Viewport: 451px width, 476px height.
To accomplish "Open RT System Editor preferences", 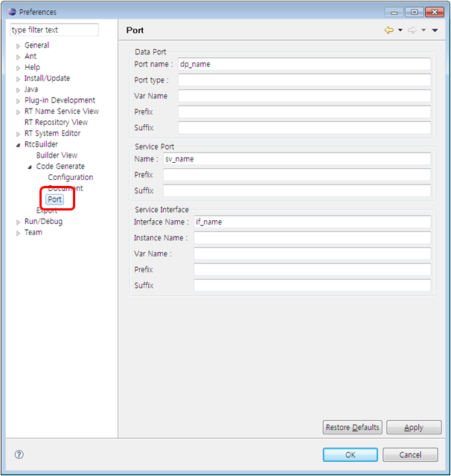I will 57,133.
